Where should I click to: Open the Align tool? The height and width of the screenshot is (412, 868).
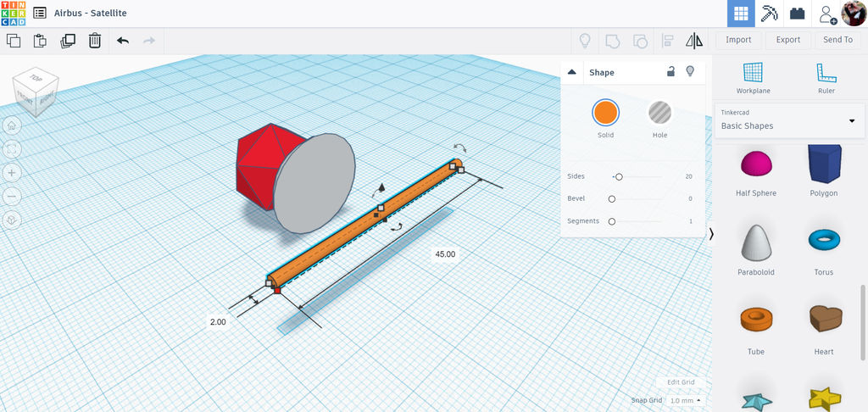click(x=667, y=41)
